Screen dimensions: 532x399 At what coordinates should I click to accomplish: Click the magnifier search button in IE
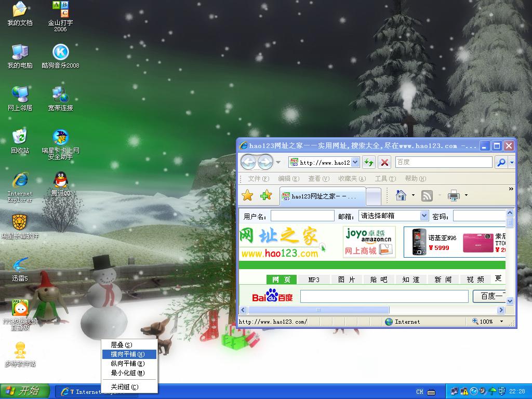[501, 162]
